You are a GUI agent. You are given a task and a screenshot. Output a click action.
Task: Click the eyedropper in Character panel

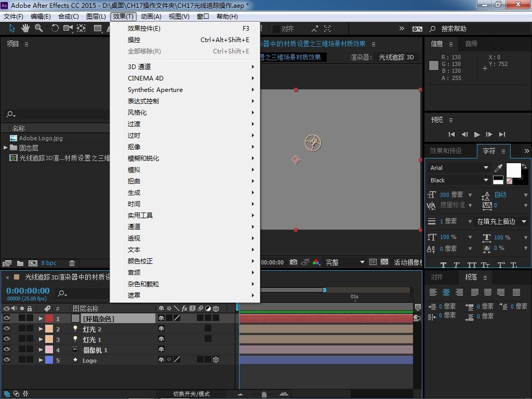pos(498,168)
